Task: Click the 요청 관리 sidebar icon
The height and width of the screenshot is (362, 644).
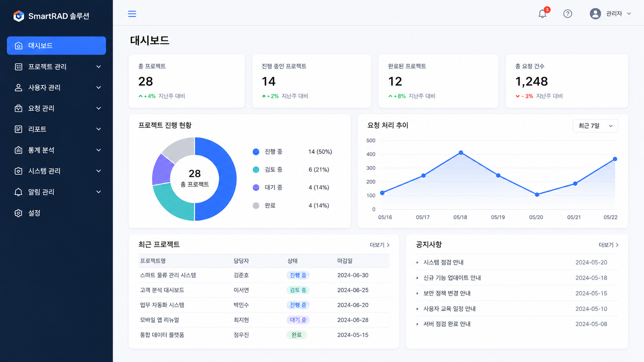Action: (x=18, y=108)
